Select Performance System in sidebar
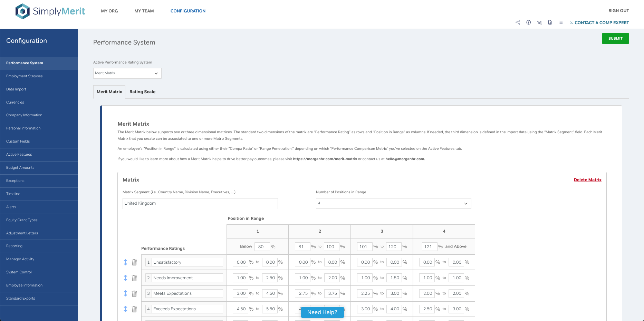 click(39, 63)
